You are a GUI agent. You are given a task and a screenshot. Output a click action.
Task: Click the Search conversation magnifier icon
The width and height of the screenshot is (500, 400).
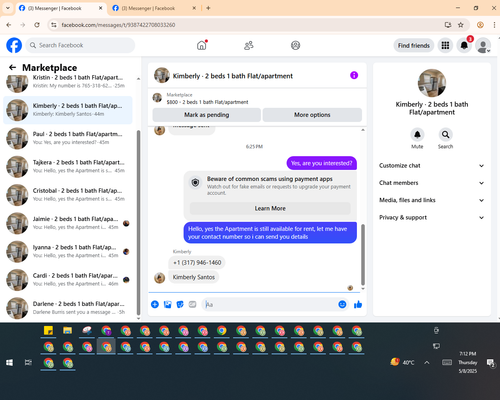pos(445,135)
